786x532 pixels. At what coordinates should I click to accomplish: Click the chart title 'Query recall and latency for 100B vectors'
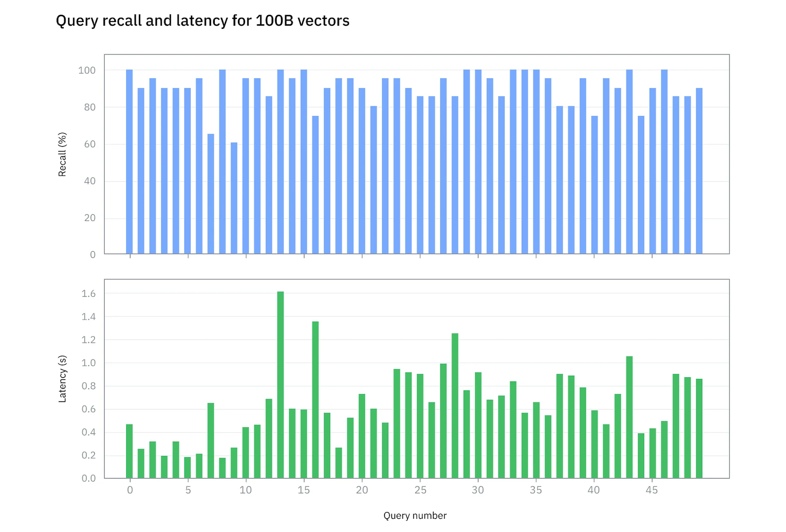point(203,21)
